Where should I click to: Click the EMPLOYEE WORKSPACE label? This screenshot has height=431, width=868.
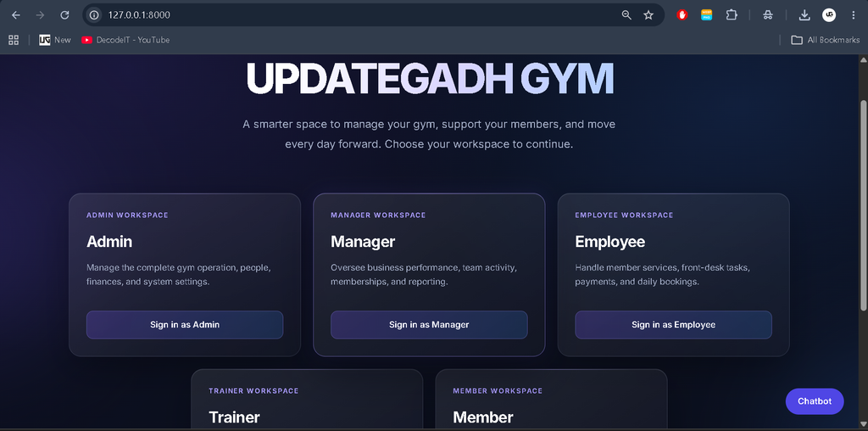624,215
